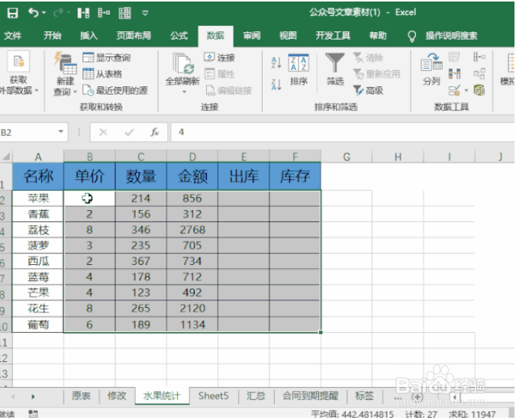Switch to the 汇总 sheet tab
Image resolution: width=516 pixels, height=420 pixels.
coord(256,396)
